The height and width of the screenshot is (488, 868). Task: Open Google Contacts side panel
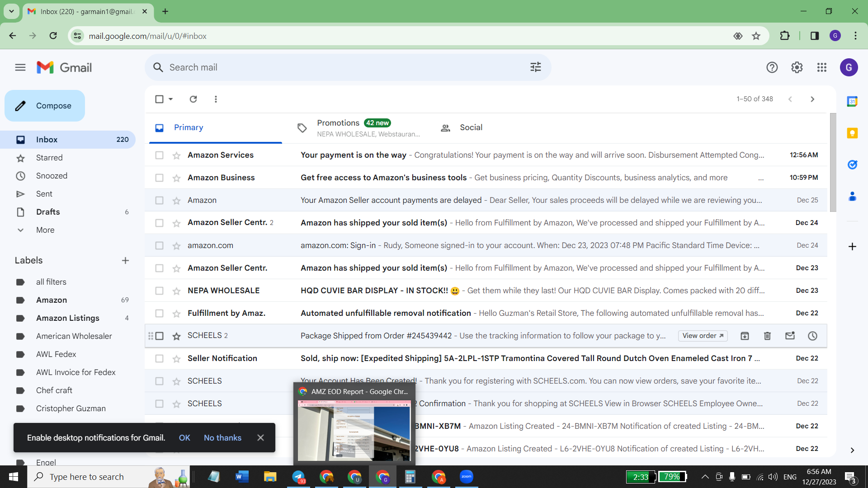click(852, 197)
